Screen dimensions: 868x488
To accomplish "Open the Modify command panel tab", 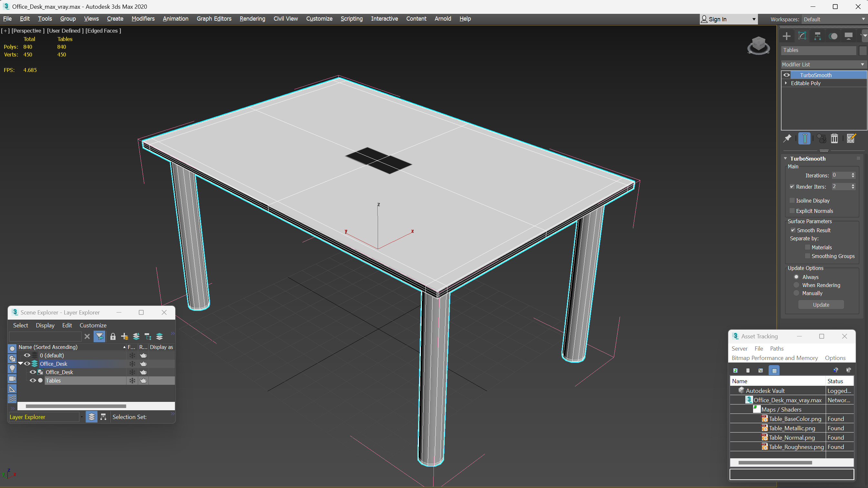I will 802,36.
